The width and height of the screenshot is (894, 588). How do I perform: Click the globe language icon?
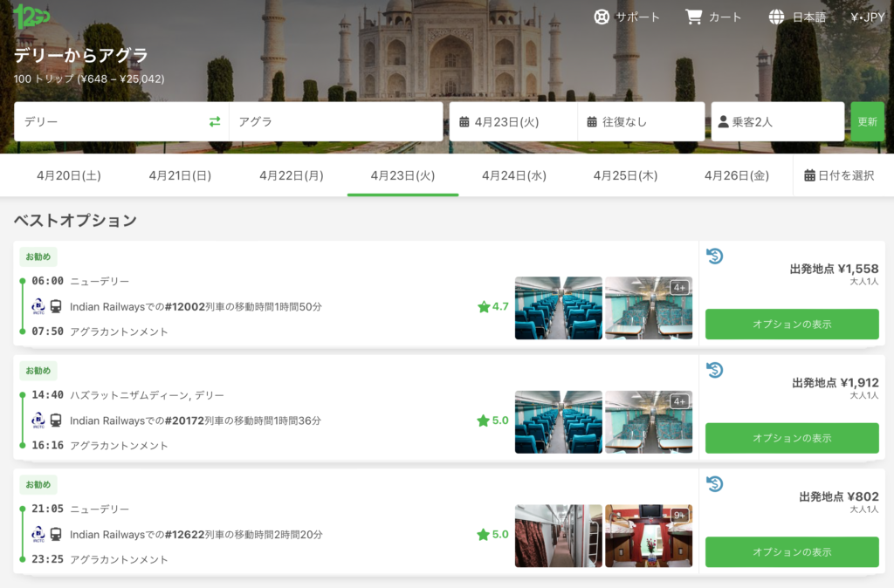click(776, 17)
